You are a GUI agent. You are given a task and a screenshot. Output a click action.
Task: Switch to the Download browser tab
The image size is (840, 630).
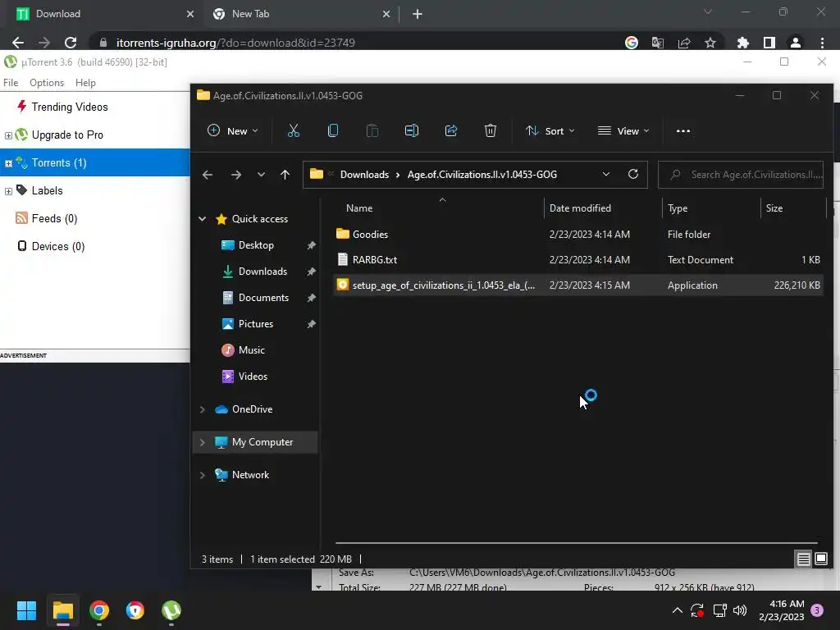(x=102, y=14)
